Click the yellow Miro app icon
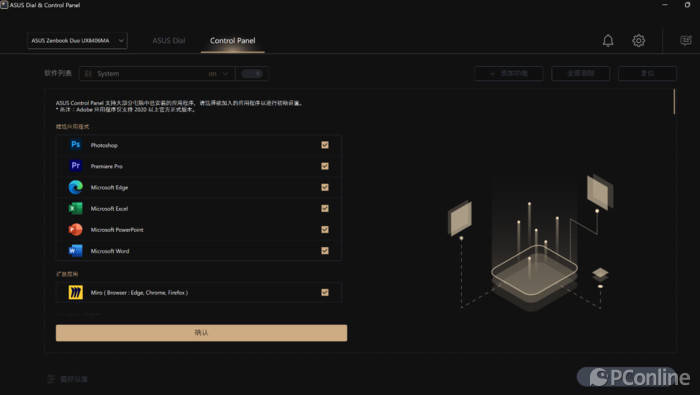The image size is (700, 395). pyautogui.click(x=75, y=292)
